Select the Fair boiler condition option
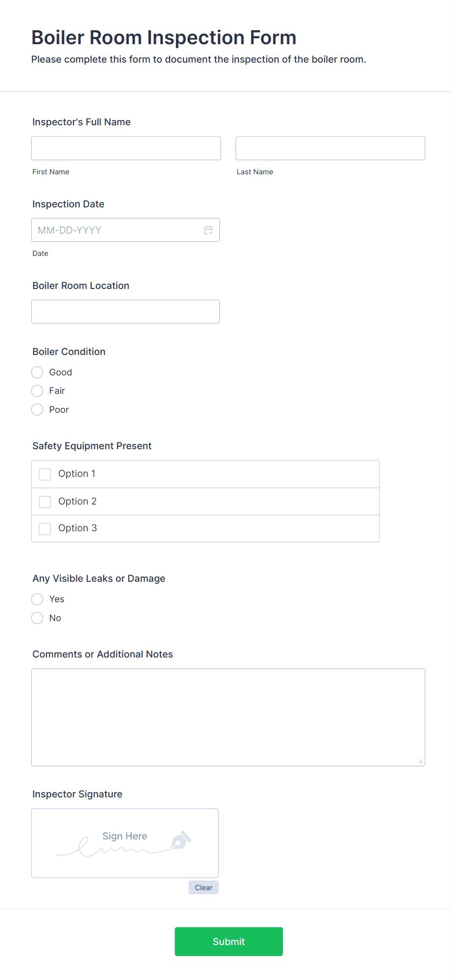Screen dimensions: 452x980 point(37,390)
